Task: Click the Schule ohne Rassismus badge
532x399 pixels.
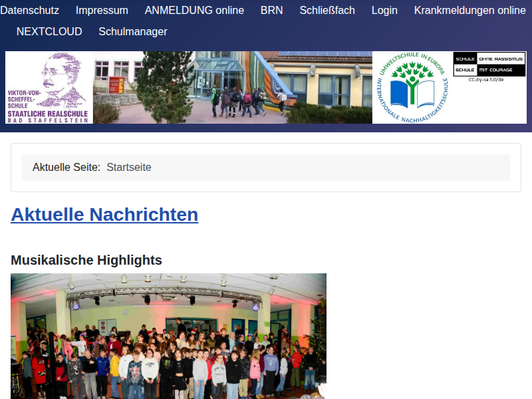Action: (x=489, y=59)
